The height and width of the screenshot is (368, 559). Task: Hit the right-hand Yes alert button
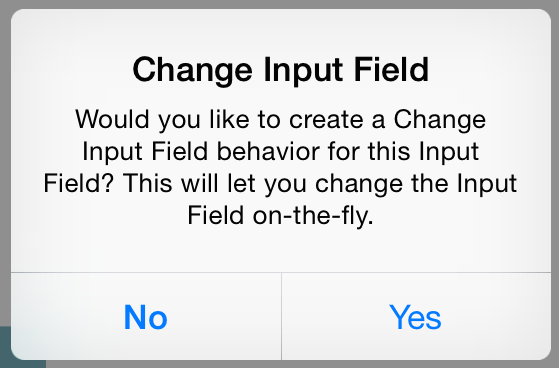point(416,317)
